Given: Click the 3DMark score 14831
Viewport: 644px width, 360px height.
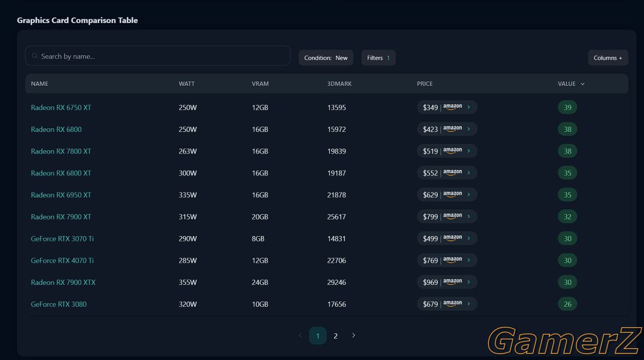Looking at the screenshot, I should coord(336,239).
